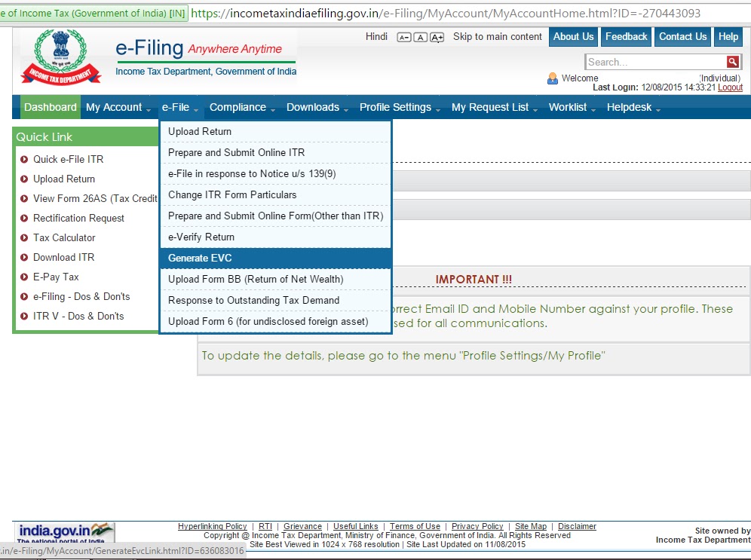Click the Income Tax Department emblem logo
This screenshot has width=751, height=560.
click(60, 57)
